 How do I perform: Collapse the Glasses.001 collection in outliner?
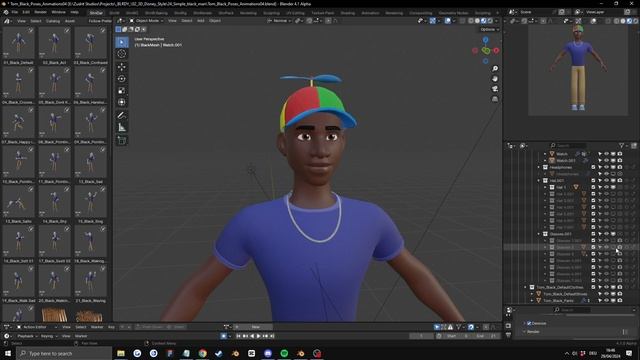539,234
